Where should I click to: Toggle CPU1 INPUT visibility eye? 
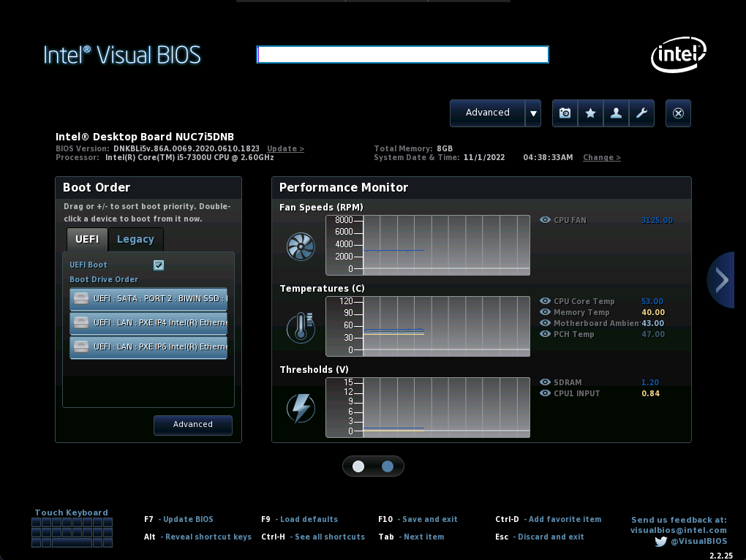pos(545,393)
